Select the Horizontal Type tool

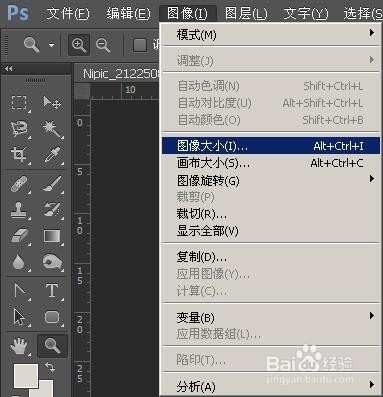point(52,291)
